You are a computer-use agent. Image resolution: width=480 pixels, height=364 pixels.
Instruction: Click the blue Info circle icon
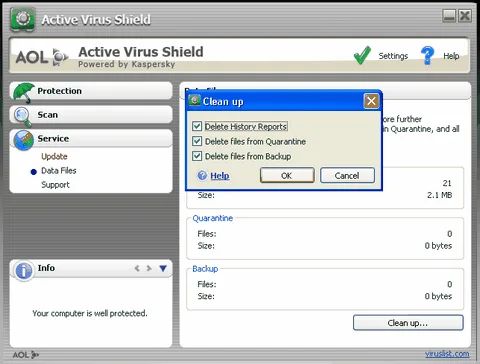pos(24,271)
